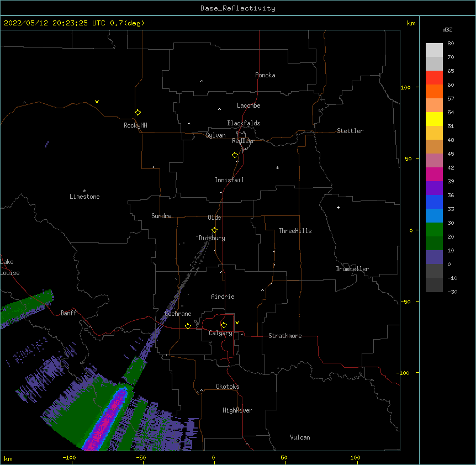The image size is (476, 465).
Task: Click the Innisfail label
Action: coord(229,180)
